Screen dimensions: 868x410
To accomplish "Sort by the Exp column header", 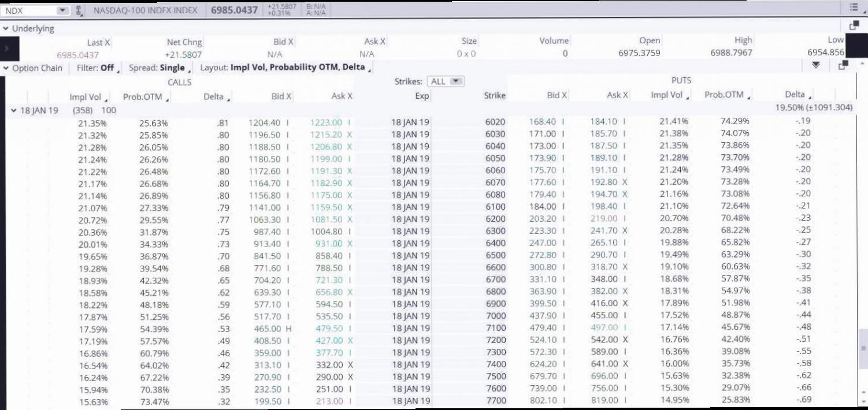I will point(422,96).
